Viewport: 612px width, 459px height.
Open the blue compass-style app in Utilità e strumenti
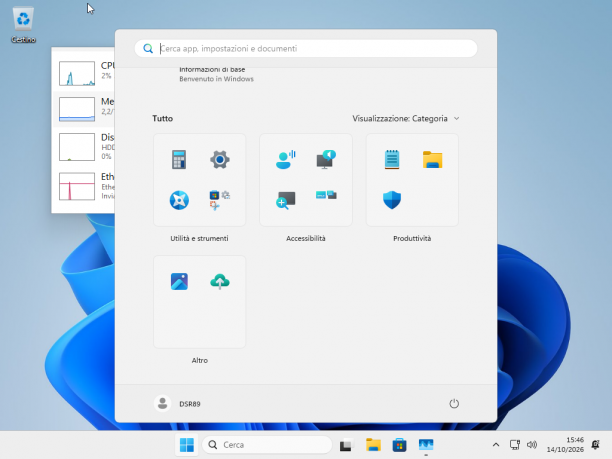pos(179,200)
